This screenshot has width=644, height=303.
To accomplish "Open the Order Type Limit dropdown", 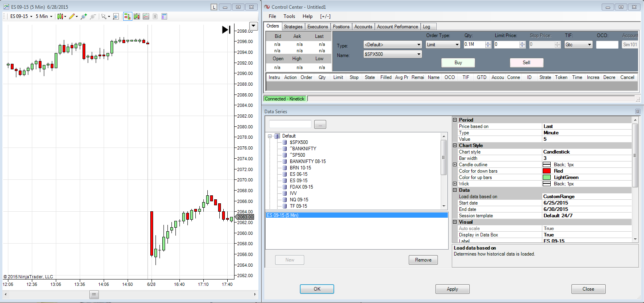I will [x=443, y=45].
